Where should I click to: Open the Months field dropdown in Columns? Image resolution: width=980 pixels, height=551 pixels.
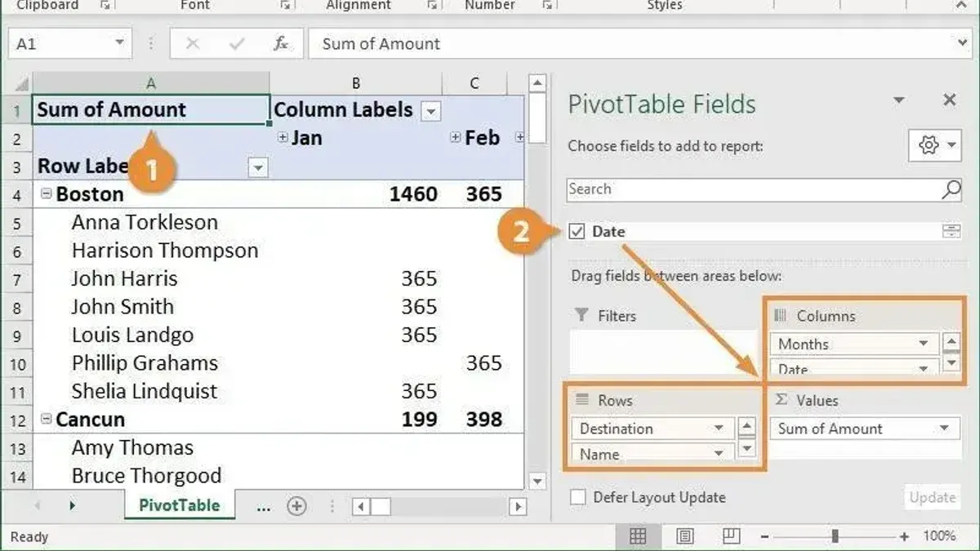pos(924,344)
